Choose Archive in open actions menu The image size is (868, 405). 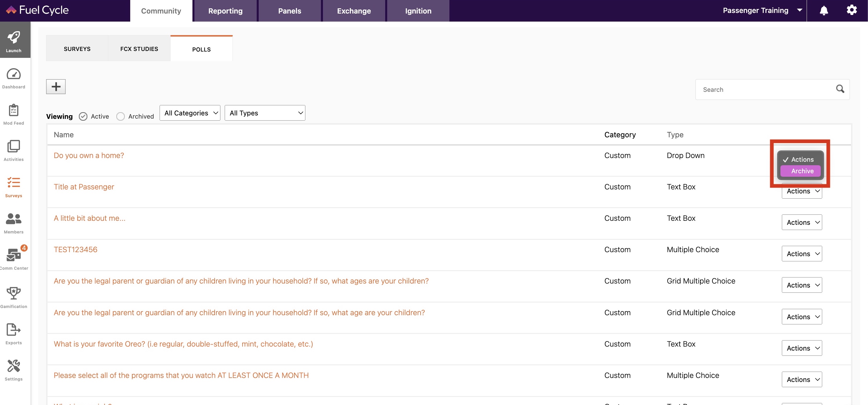point(800,171)
